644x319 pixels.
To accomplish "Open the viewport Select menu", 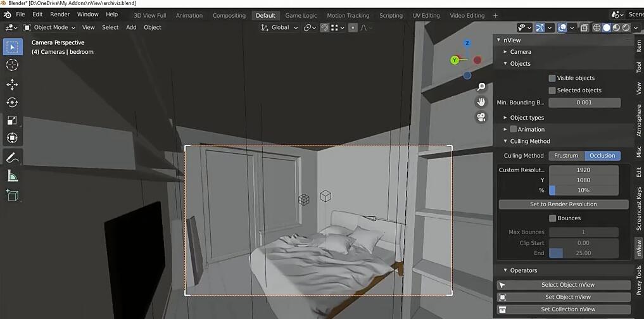I will click(110, 27).
